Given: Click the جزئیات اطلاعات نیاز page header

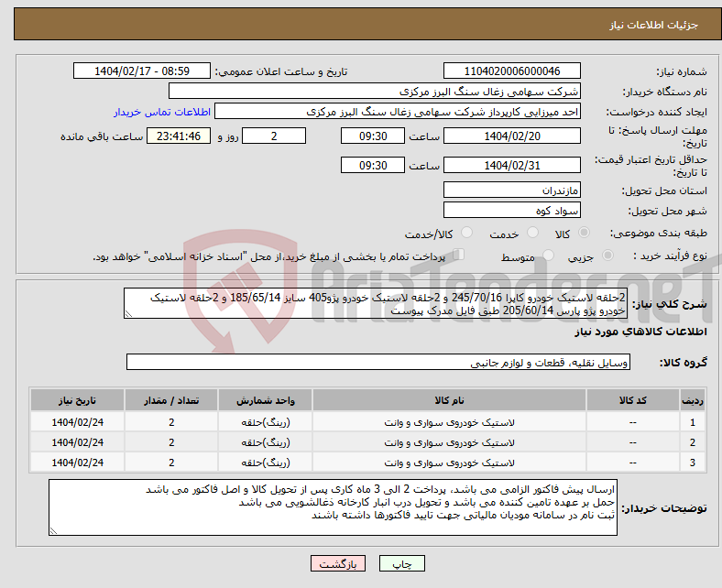Looking at the screenshot, I should click(x=654, y=25).
